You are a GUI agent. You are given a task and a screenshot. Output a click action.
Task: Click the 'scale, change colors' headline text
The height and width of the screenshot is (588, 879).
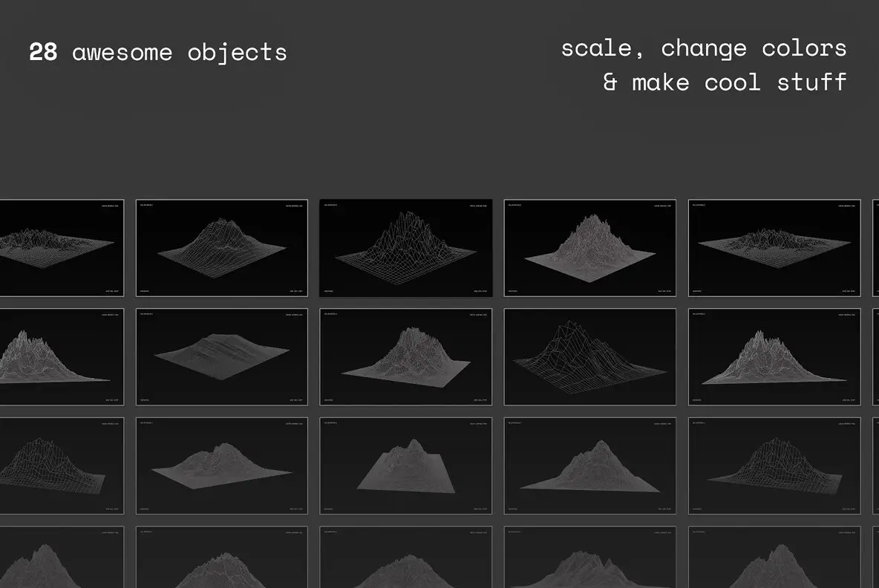click(x=704, y=48)
